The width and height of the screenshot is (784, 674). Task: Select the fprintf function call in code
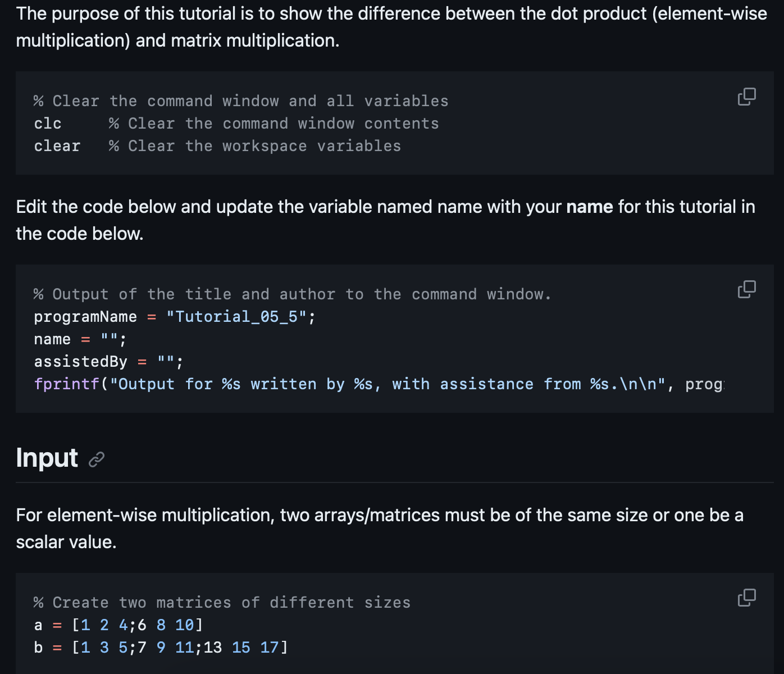coord(67,384)
